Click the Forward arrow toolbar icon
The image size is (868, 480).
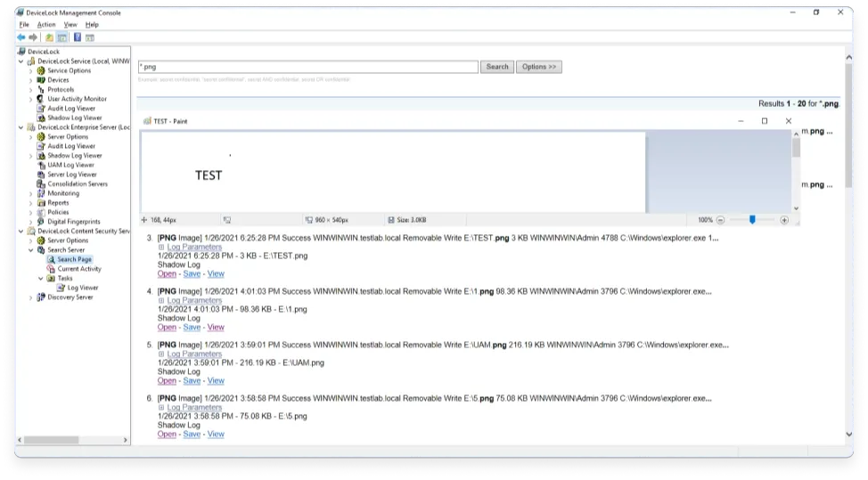[33, 37]
